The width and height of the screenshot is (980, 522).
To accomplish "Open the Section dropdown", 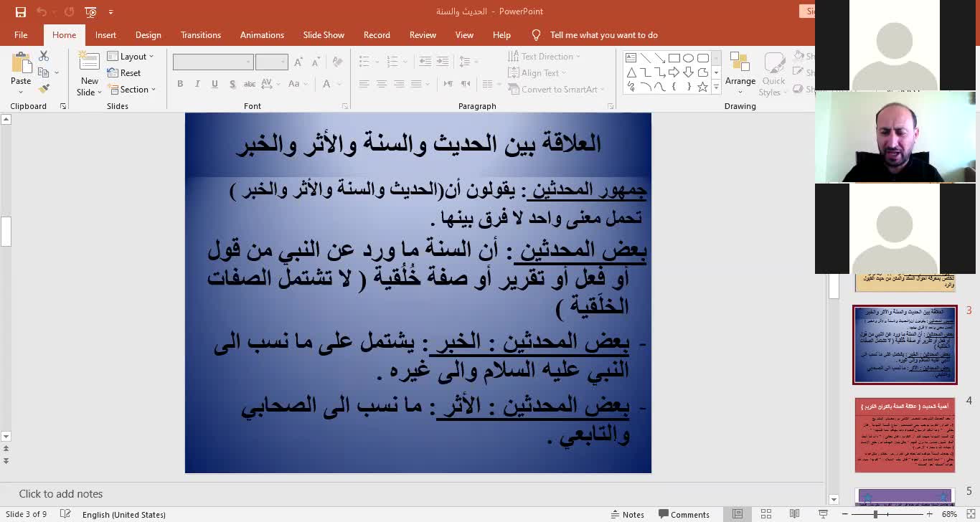I will pos(131,89).
